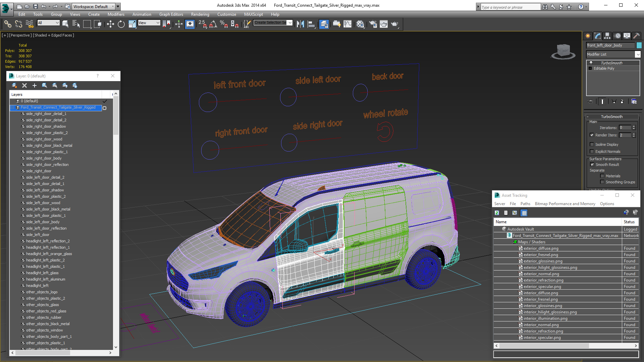Toggle the Isoline Display checkbox
The height and width of the screenshot is (362, 644).
pyautogui.click(x=592, y=144)
